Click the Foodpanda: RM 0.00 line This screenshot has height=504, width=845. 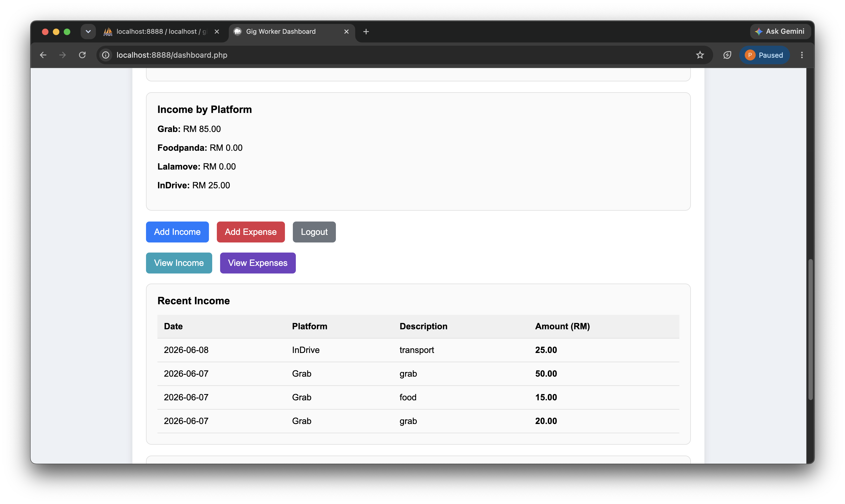[x=200, y=148]
